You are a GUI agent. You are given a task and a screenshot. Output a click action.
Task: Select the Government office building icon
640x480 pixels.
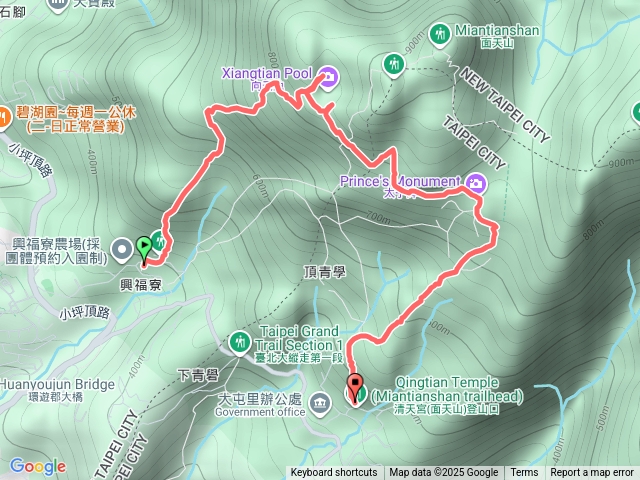(x=320, y=404)
